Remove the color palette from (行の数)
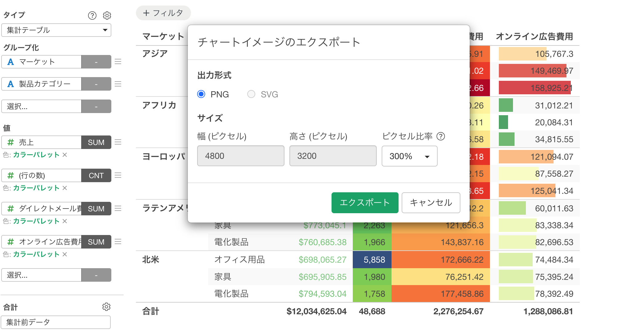Image resolution: width=644 pixels, height=333 pixels. point(65,188)
